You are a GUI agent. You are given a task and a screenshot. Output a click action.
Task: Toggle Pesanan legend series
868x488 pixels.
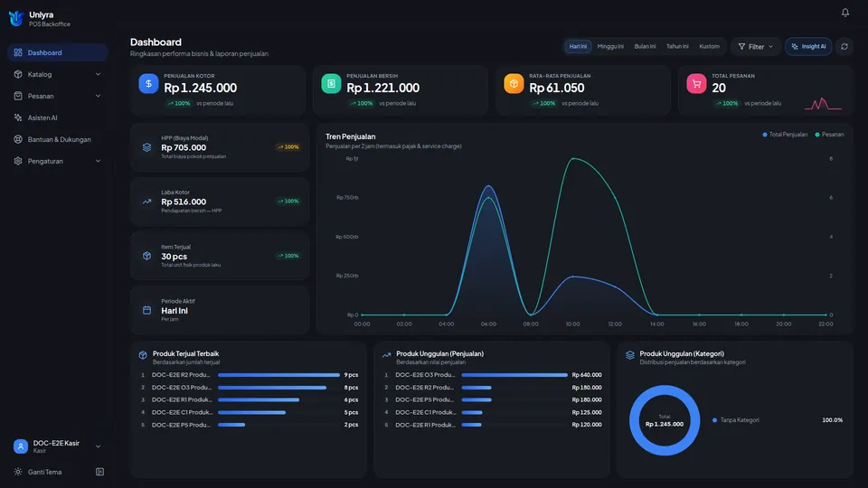coord(829,135)
